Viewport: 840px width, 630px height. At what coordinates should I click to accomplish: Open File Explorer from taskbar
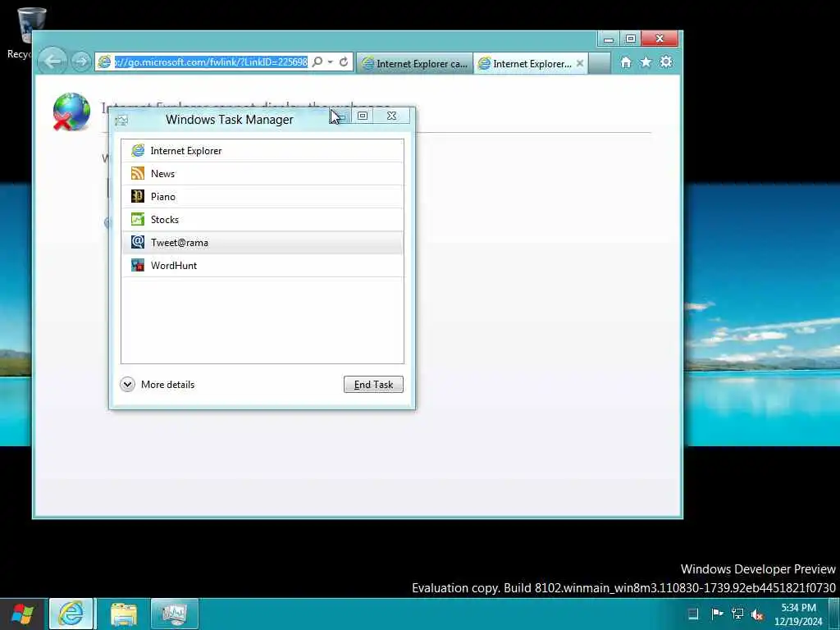point(124,614)
